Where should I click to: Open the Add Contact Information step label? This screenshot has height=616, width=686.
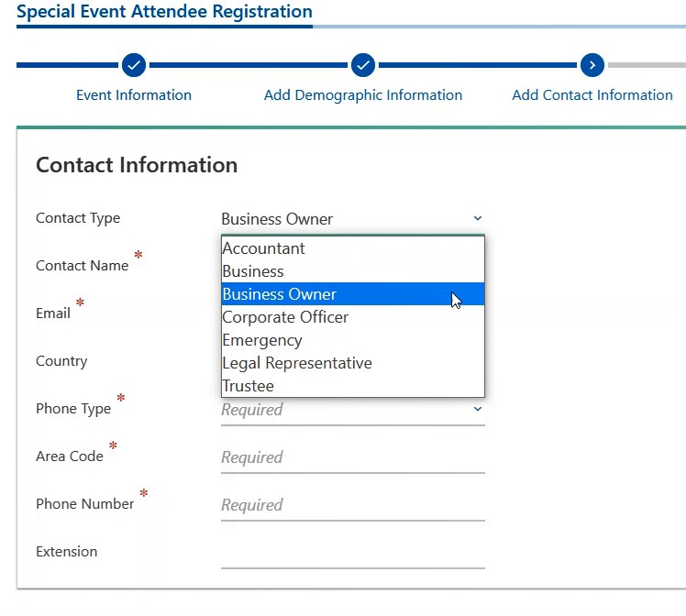(592, 94)
